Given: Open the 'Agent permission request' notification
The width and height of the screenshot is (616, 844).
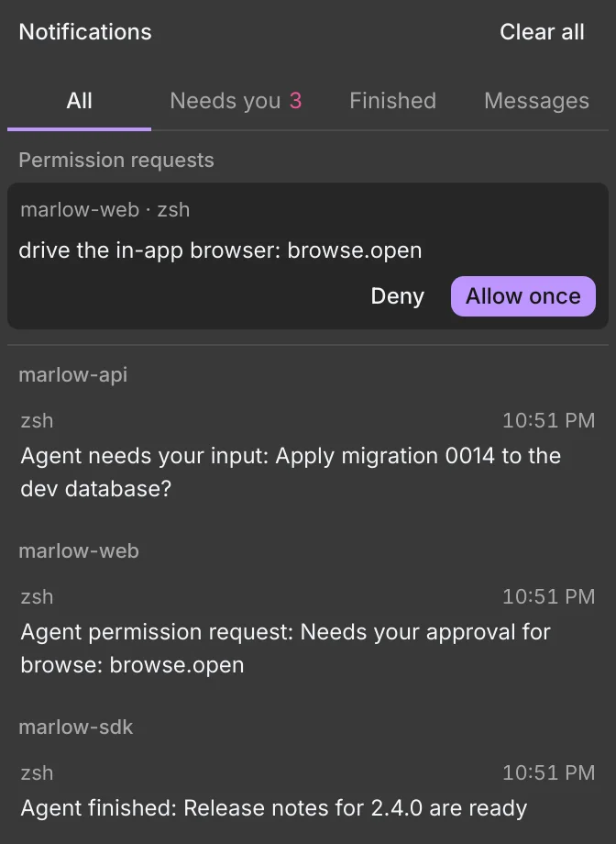Looking at the screenshot, I should tap(308, 632).
